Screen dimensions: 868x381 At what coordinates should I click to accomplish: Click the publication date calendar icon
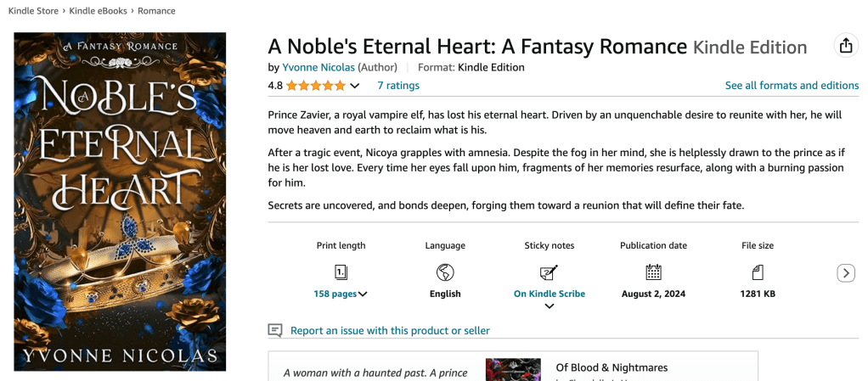[653, 272]
